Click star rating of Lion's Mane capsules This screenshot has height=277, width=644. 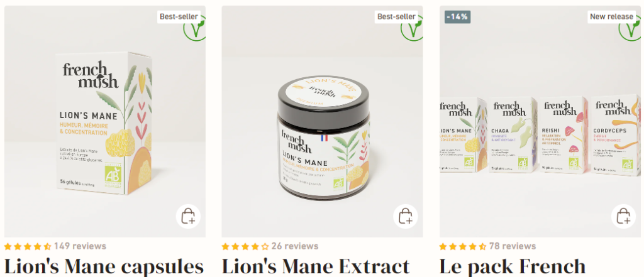[x=28, y=247]
